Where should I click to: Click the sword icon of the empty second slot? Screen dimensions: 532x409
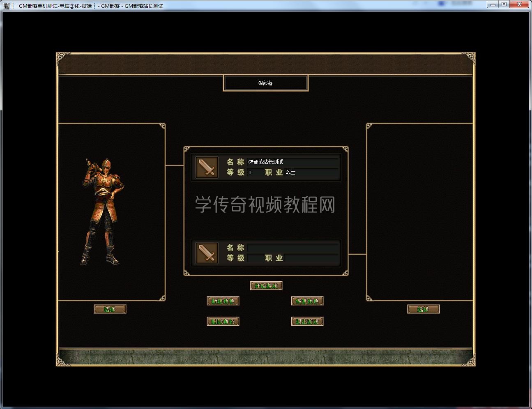[x=207, y=253]
